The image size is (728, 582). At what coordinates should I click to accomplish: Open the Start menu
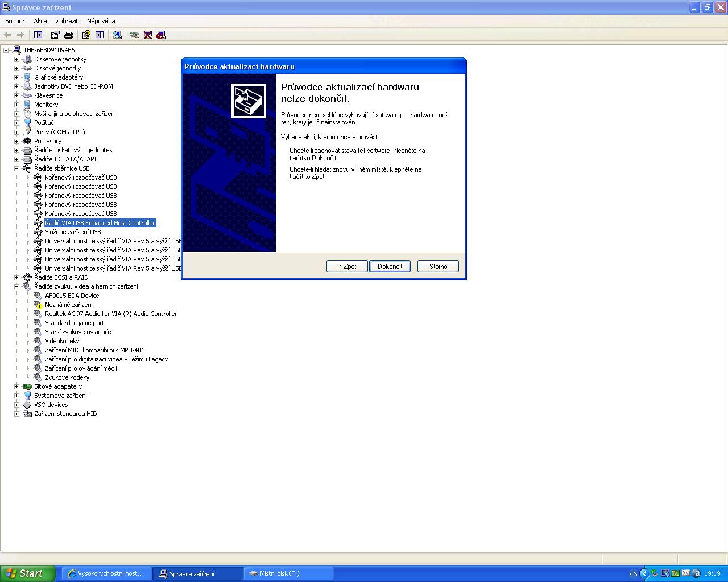click(x=27, y=573)
